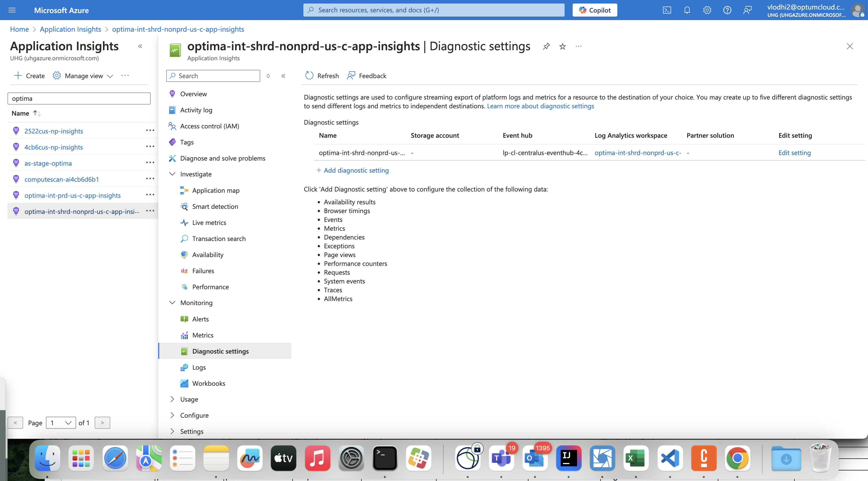
Task: Click the Home breadcrumb
Action: 19,29
